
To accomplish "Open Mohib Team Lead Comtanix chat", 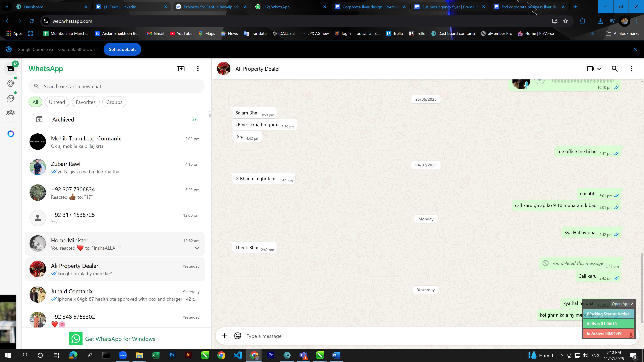I will click(x=115, y=142).
